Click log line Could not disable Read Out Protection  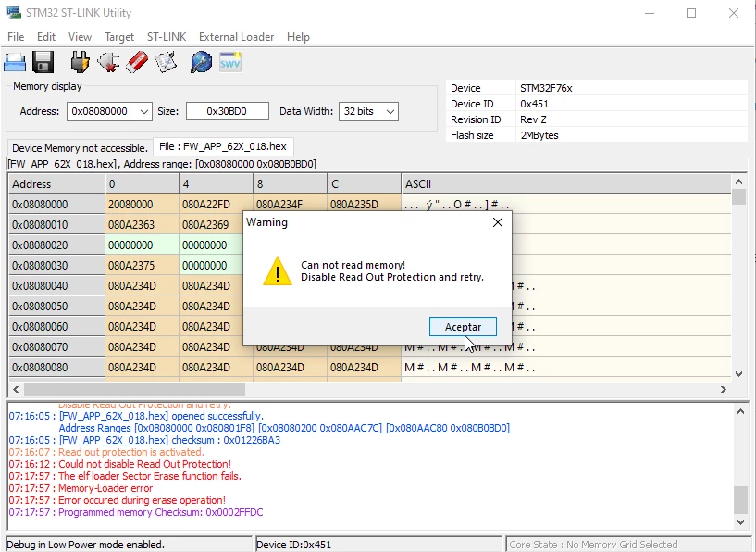coord(120,464)
